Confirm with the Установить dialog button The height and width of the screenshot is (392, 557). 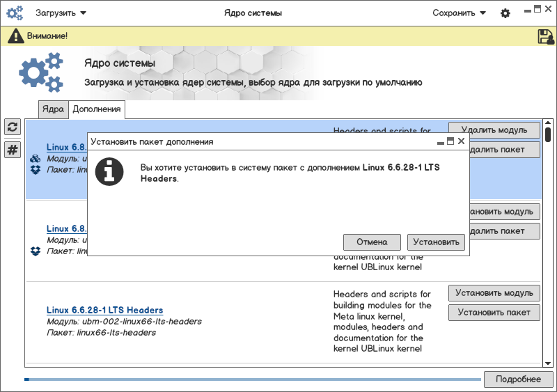(435, 242)
